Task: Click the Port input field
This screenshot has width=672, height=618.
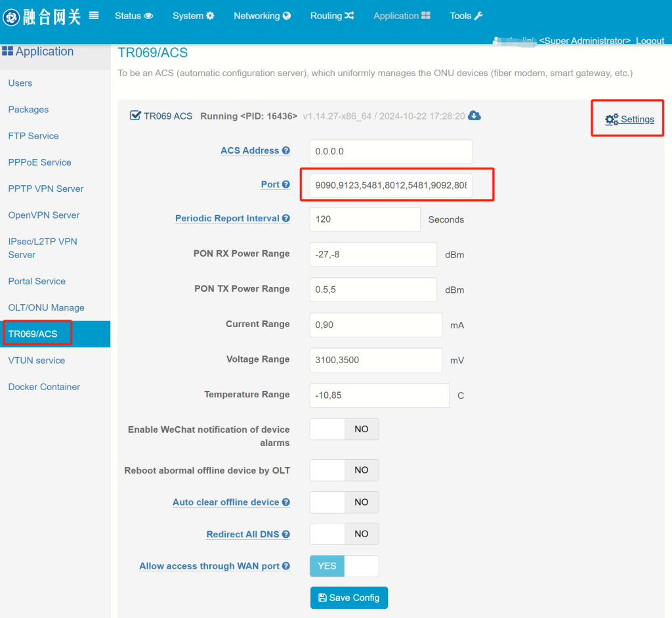Action: [x=391, y=185]
